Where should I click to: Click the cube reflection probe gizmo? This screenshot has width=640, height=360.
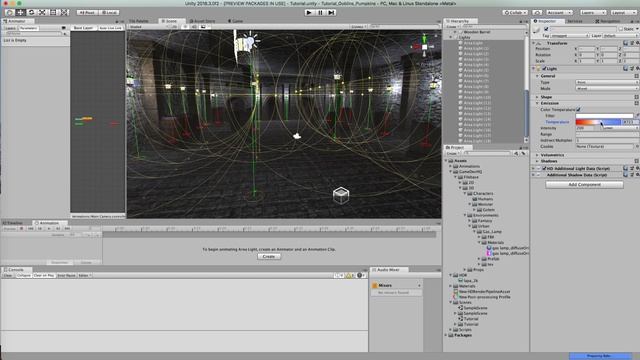pos(341,195)
